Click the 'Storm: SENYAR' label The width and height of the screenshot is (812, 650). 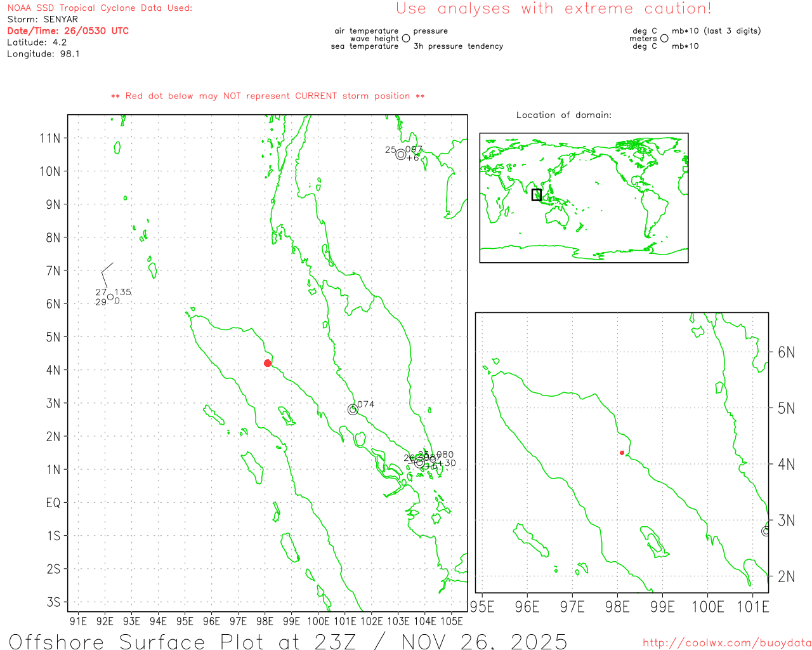(43, 19)
